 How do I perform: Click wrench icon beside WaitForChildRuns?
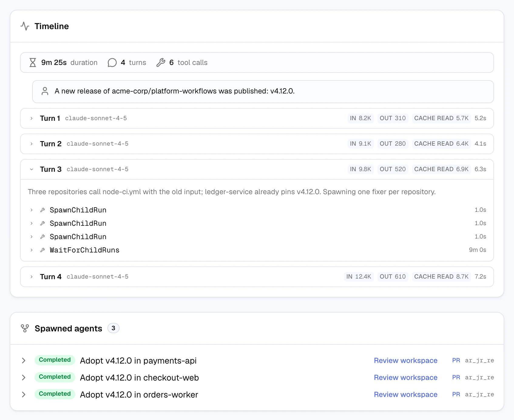click(42, 250)
